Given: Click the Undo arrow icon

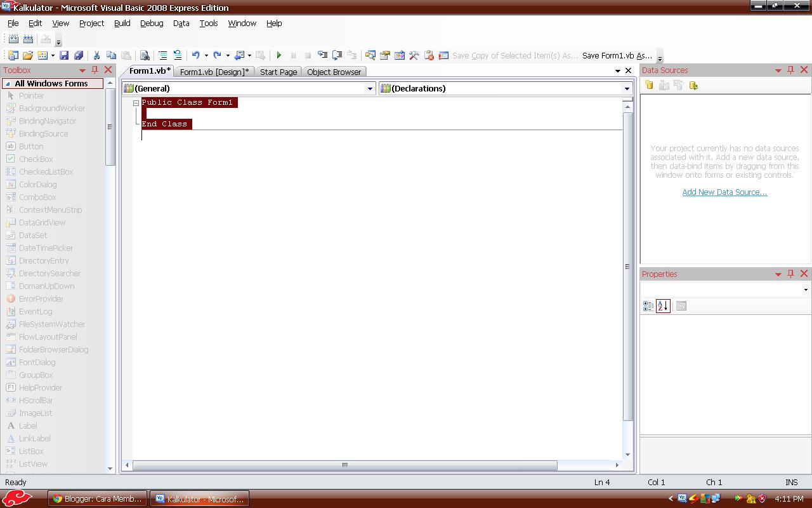Looking at the screenshot, I should pos(196,55).
